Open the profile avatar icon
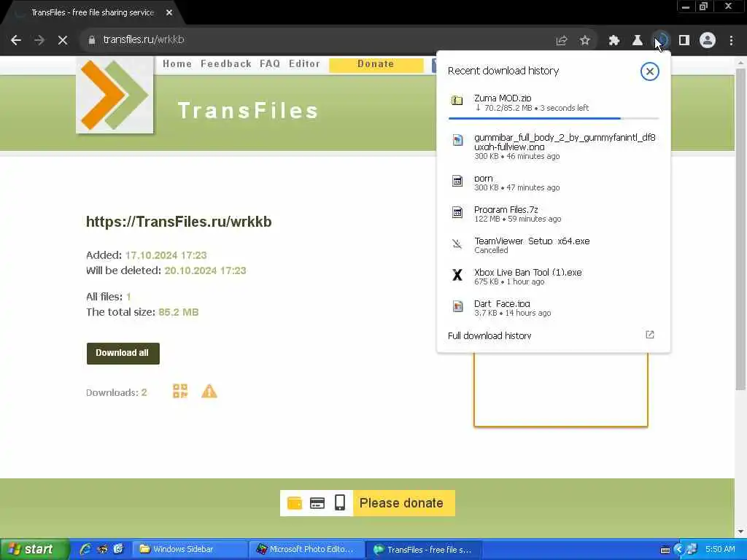 [x=708, y=41]
